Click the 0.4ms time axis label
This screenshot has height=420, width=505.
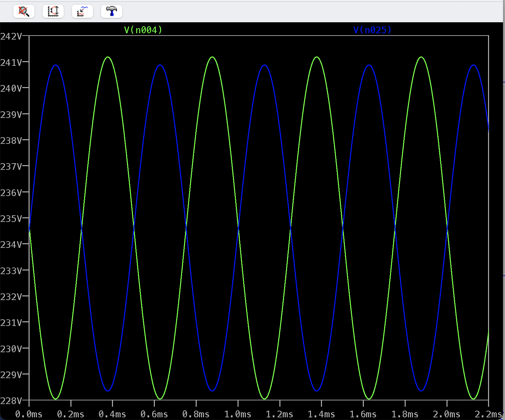112,414
